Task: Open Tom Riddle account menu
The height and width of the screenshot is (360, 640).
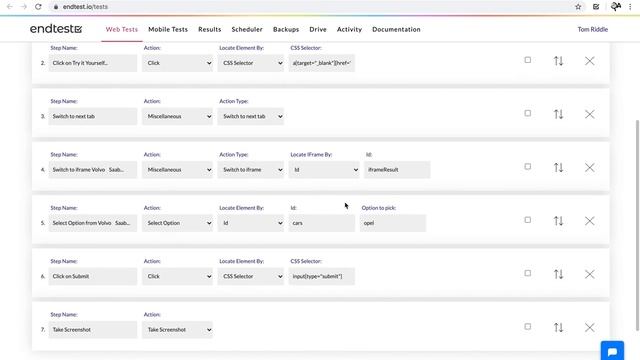Action: pyautogui.click(x=592, y=29)
